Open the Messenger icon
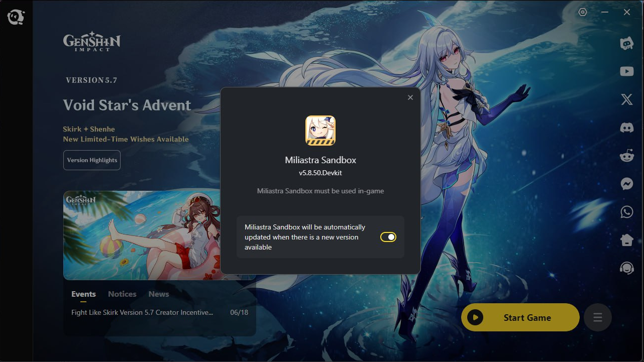 [627, 184]
